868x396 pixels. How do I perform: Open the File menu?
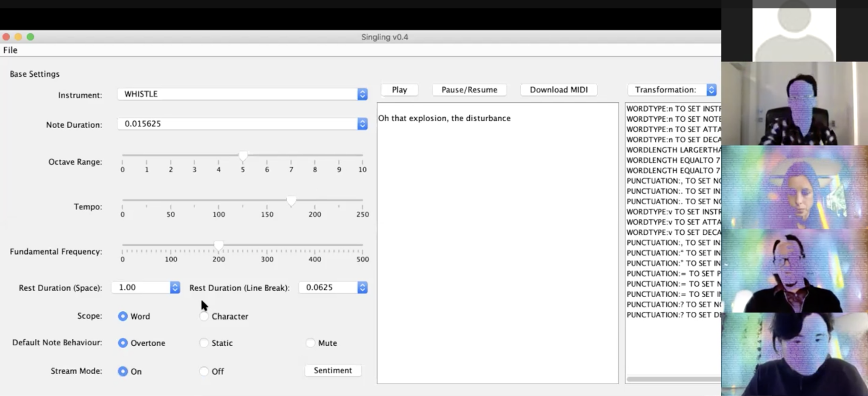(10, 50)
